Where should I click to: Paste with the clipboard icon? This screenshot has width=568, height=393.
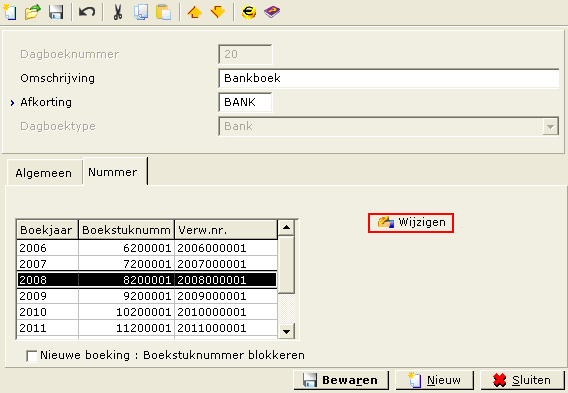pos(163,12)
